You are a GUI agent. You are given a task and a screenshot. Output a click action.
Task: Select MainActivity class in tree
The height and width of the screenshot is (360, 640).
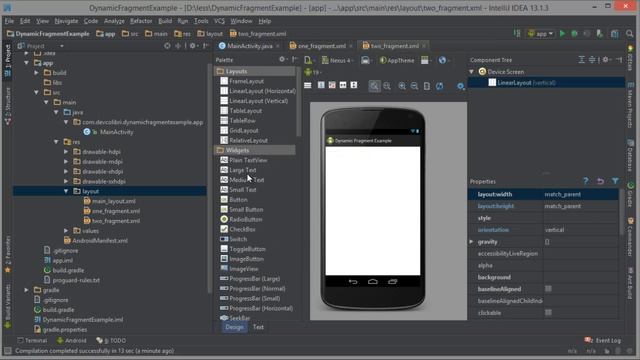116,132
